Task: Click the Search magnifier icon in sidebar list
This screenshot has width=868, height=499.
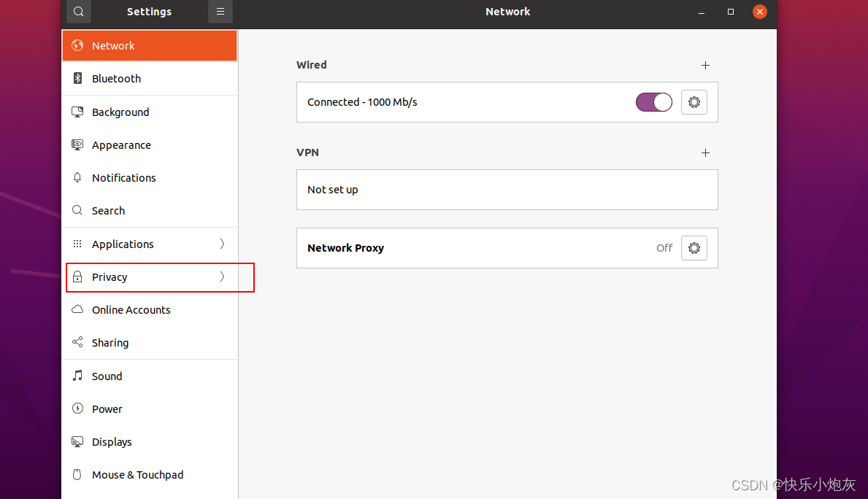Action: click(x=77, y=210)
